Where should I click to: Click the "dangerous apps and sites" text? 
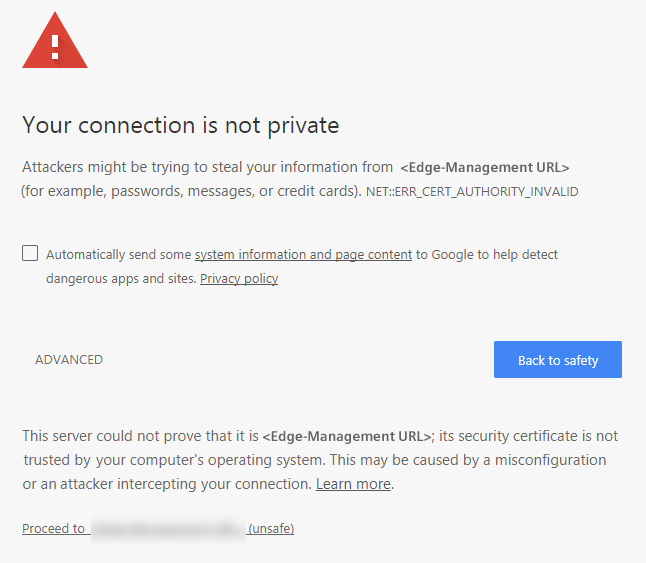tap(121, 279)
